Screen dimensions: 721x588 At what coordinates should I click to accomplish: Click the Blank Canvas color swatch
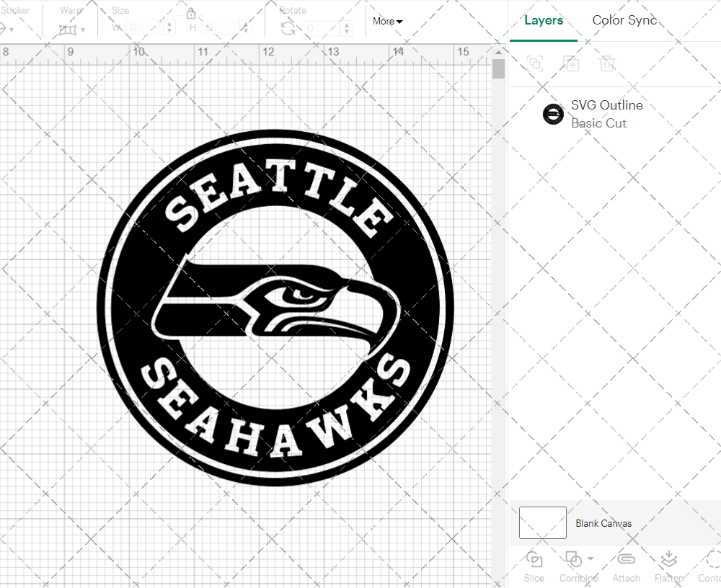[x=542, y=522]
